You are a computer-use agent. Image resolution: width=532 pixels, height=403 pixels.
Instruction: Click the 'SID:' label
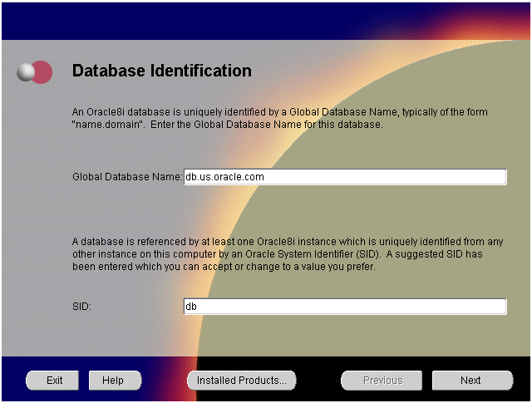pyautogui.click(x=81, y=307)
